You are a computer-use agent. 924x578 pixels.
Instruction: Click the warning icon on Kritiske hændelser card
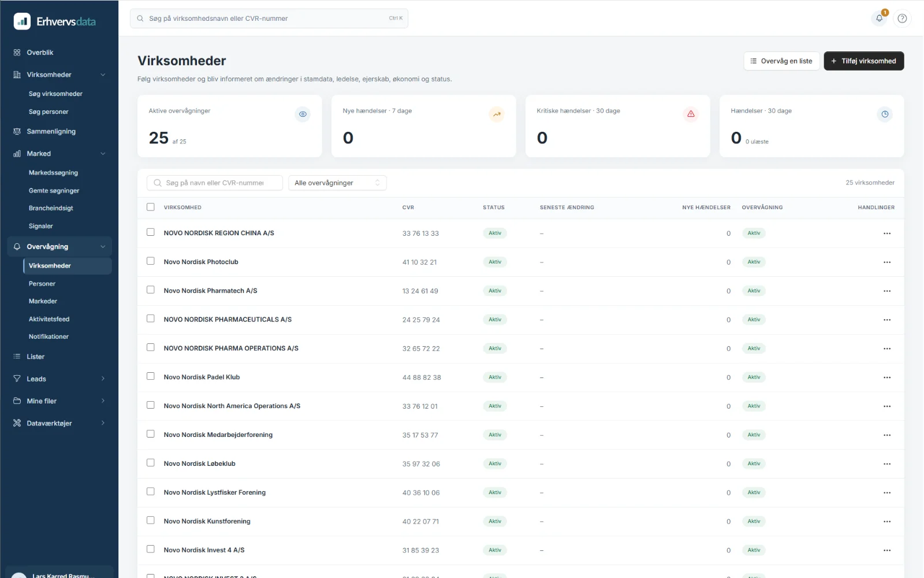coord(691,114)
